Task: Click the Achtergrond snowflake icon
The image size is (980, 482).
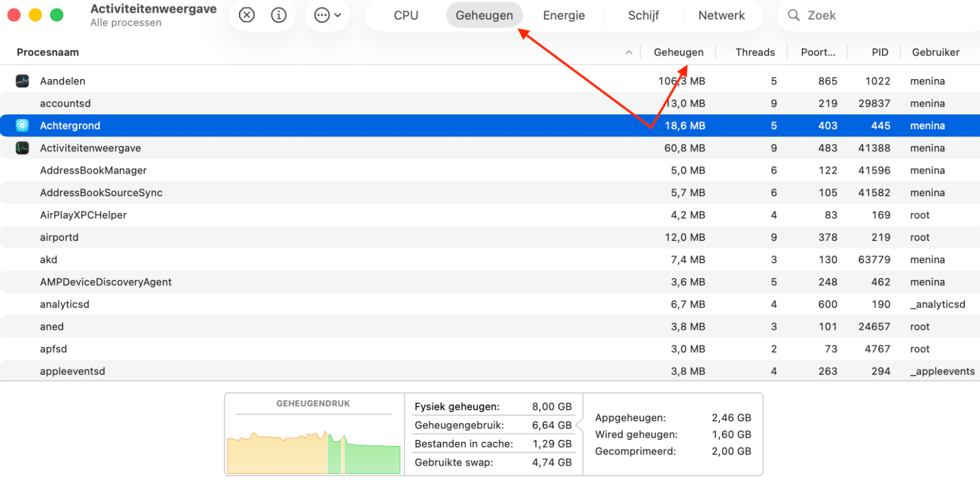Action: point(22,125)
